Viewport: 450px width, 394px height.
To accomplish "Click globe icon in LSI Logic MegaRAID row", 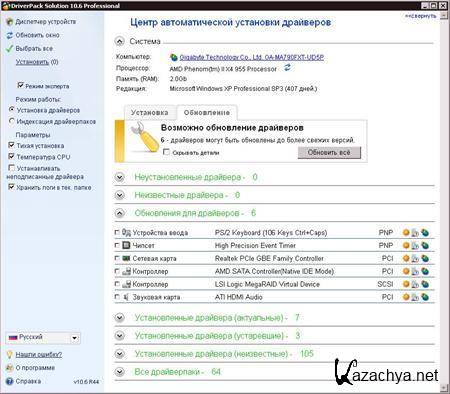I will click(x=425, y=284).
